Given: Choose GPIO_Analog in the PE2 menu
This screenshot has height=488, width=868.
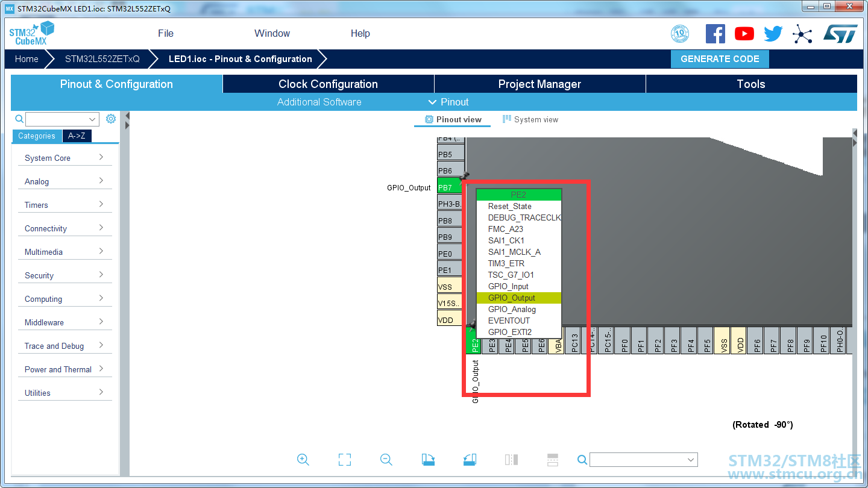Looking at the screenshot, I should coord(519,309).
